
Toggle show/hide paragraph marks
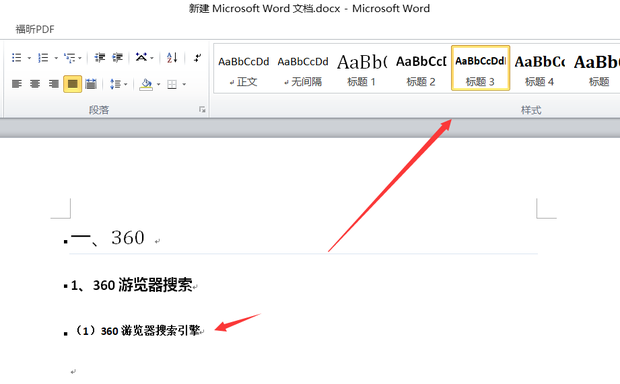(197, 58)
